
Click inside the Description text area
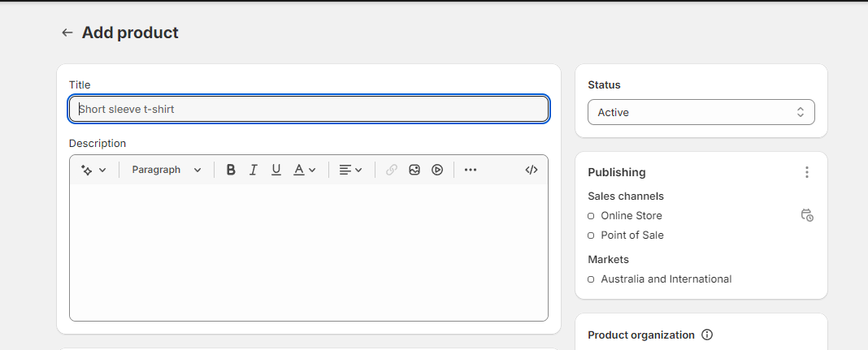pyautogui.click(x=309, y=252)
